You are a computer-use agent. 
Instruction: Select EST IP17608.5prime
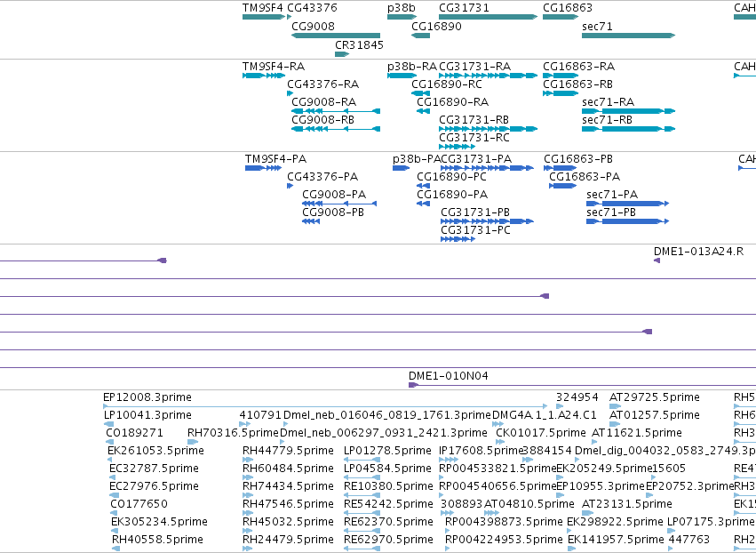point(481,451)
